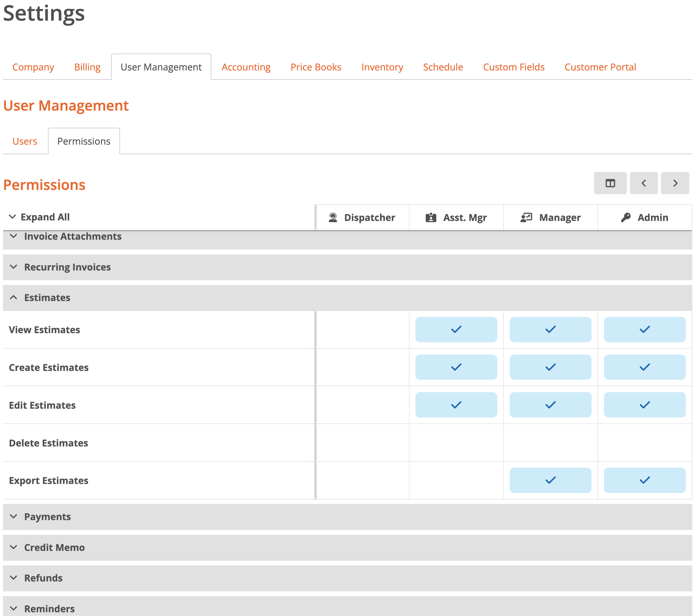Expand the Refunds section
Viewport: 699px width, 616px height.
[x=347, y=578]
